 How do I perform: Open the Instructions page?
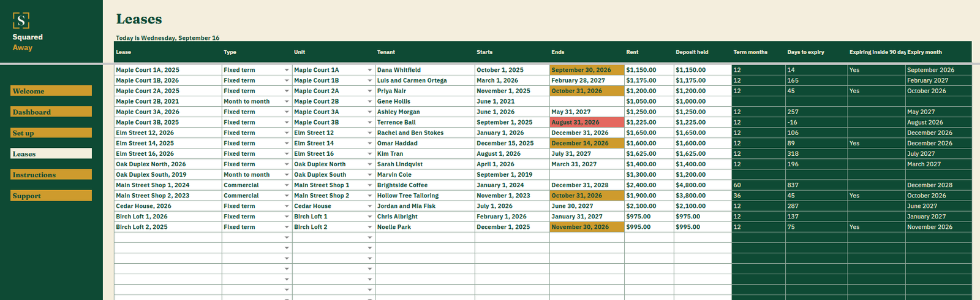pyautogui.click(x=51, y=175)
